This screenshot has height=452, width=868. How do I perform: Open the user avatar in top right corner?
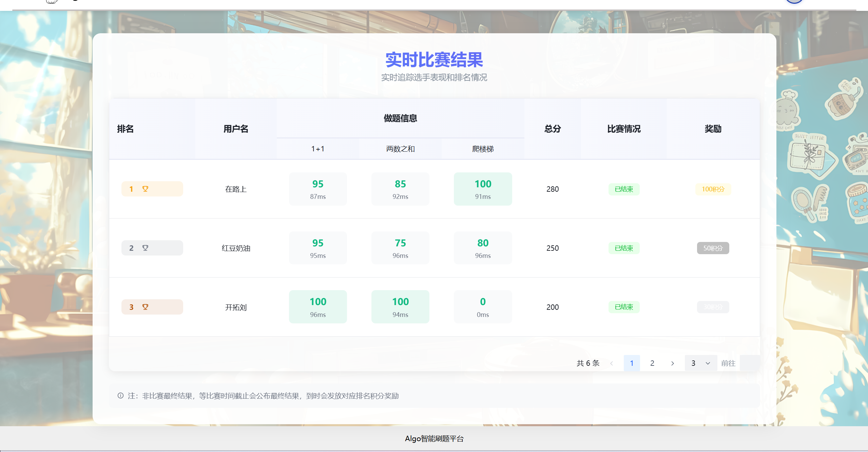pos(794,1)
